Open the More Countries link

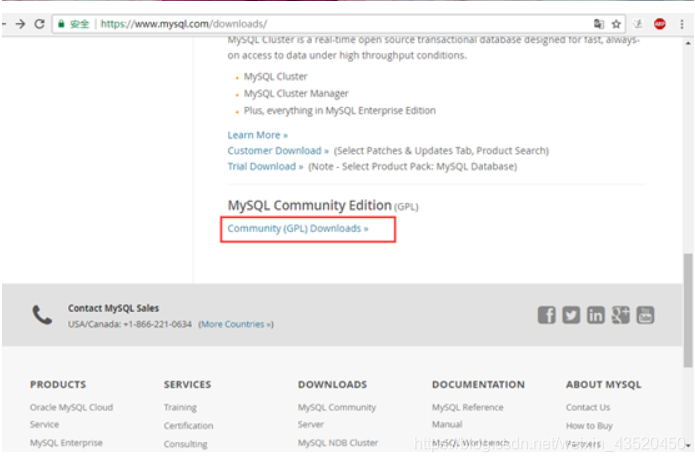pos(235,324)
